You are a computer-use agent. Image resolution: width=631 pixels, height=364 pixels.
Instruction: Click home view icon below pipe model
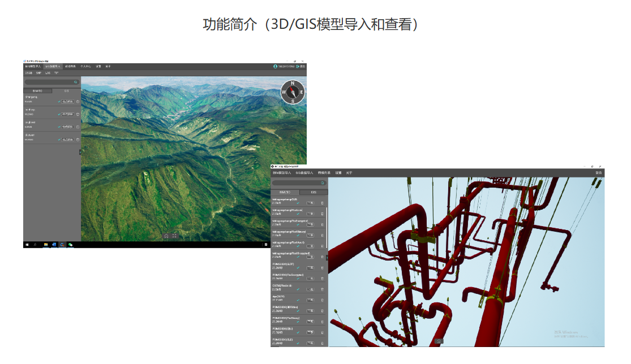[439, 341]
